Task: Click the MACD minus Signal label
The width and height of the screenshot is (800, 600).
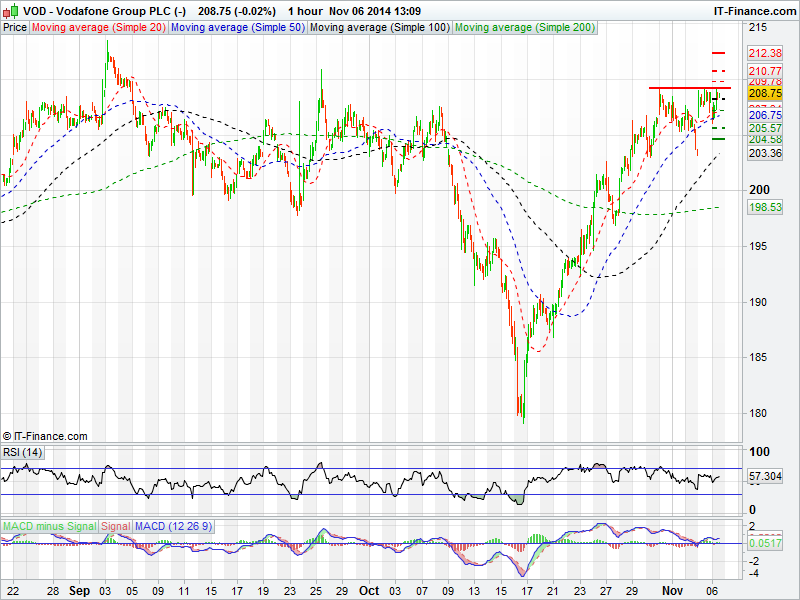Action: point(49,525)
